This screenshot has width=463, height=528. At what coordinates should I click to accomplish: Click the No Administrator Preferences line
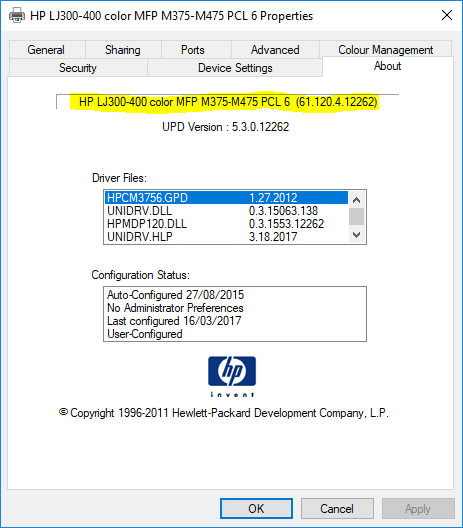point(175,308)
